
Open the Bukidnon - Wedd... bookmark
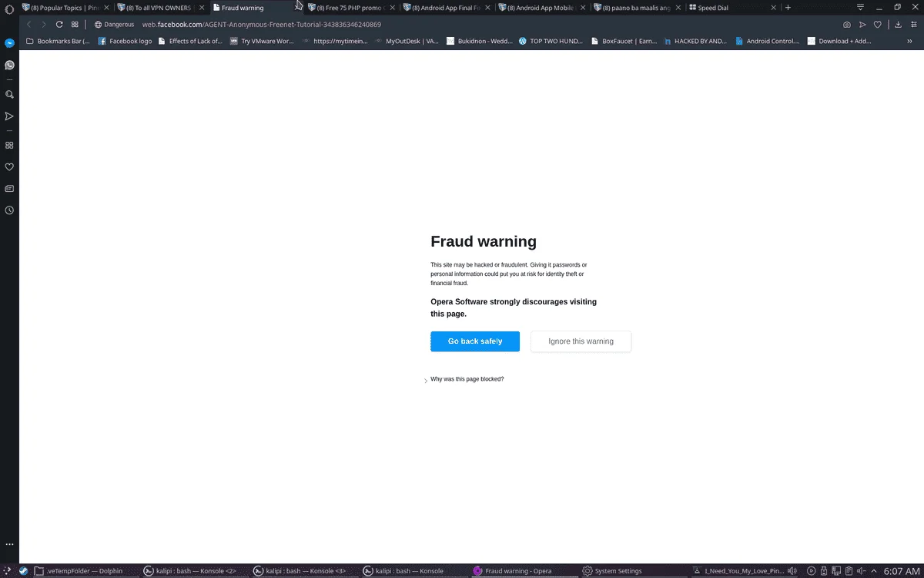click(477, 42)
